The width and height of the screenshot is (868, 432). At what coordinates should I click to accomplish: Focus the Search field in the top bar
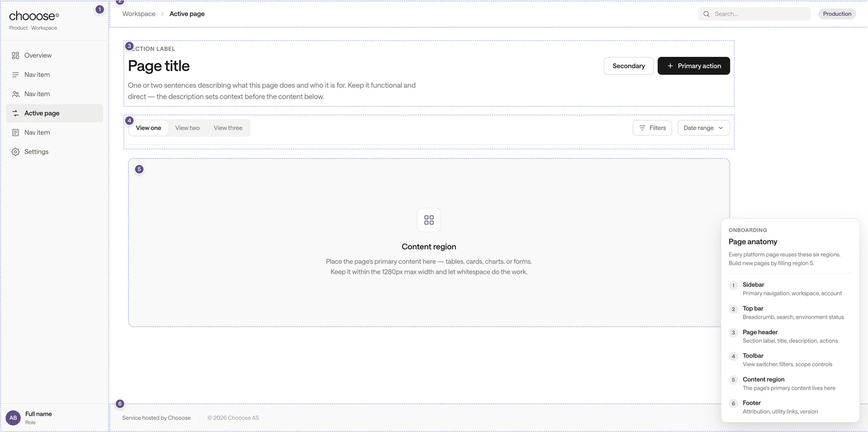pyautogui.click(x=754, y=14)
